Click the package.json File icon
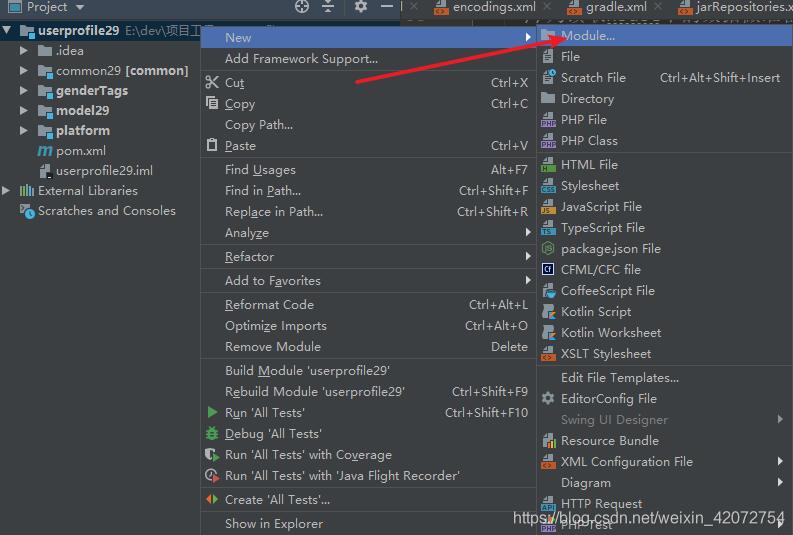 (548, 248)
